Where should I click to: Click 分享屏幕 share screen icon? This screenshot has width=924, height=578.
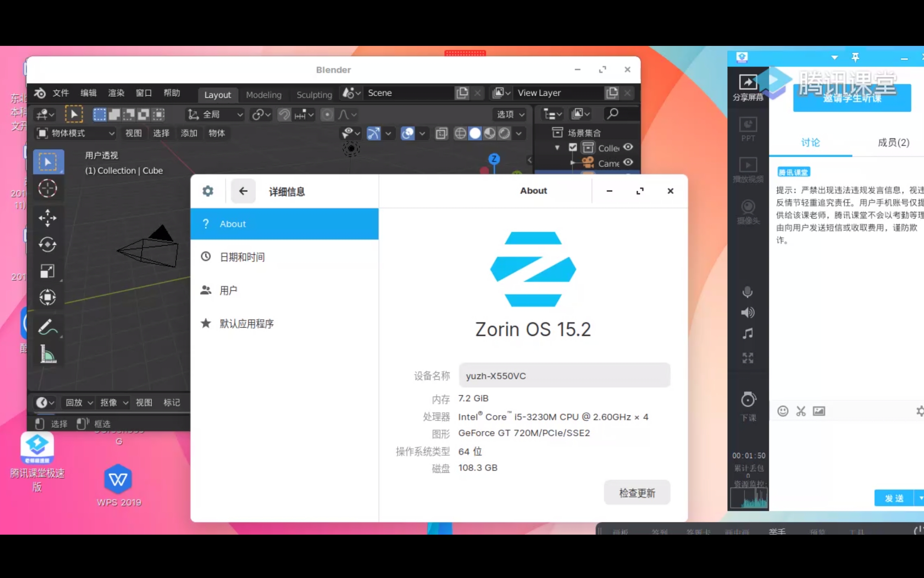click(x=748, y=87)
